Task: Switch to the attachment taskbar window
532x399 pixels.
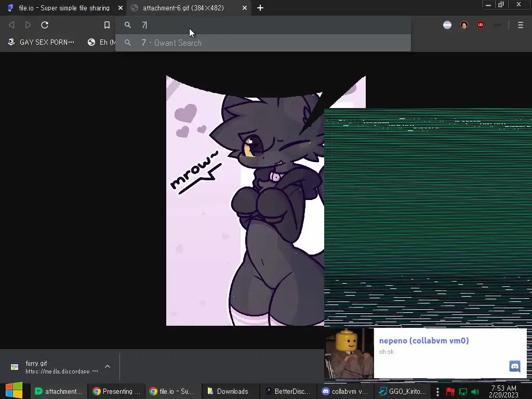Action: click(x=59, y=391)
